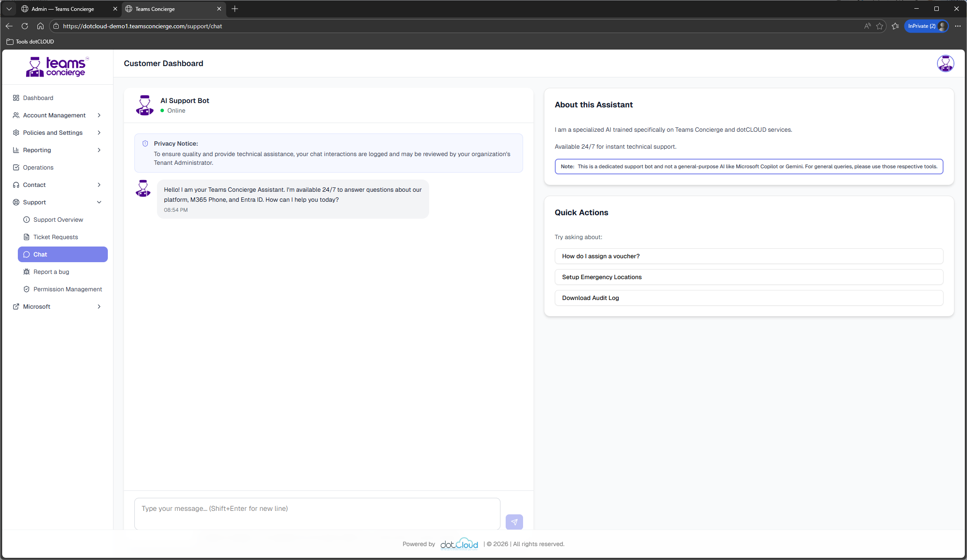The image size is (967, 560).
Task: Click Download Audit Log quick action
Action: pyautogui.click(x=748, y=298)
